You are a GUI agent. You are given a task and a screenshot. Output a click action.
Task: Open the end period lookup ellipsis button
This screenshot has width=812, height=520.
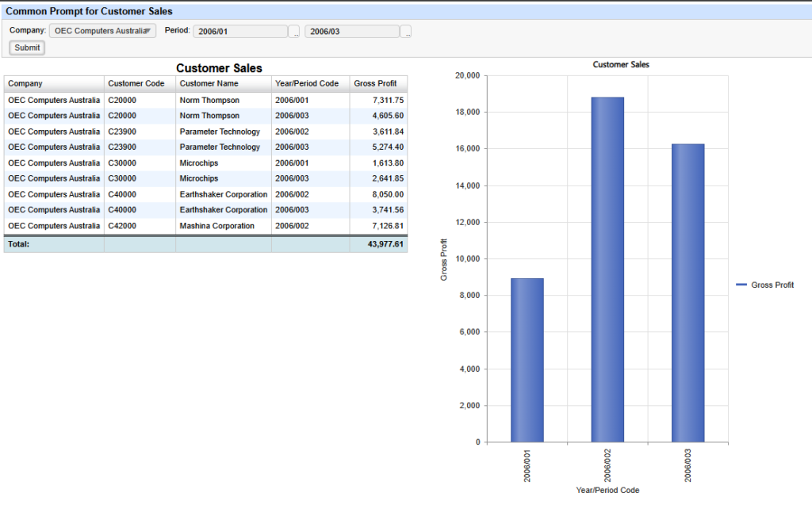click(406, 32)
